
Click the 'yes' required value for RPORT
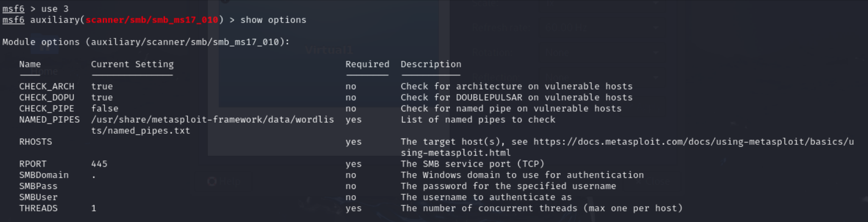click(x=354, y=164)
